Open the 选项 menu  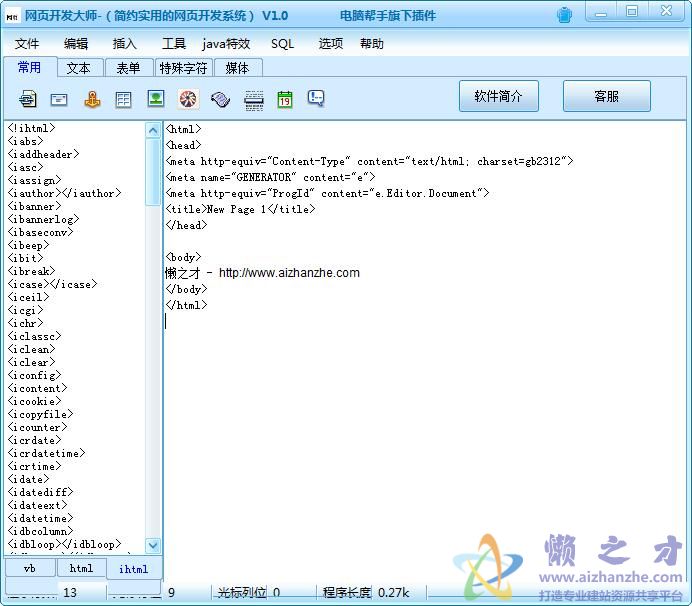click(x=331, y=43)
